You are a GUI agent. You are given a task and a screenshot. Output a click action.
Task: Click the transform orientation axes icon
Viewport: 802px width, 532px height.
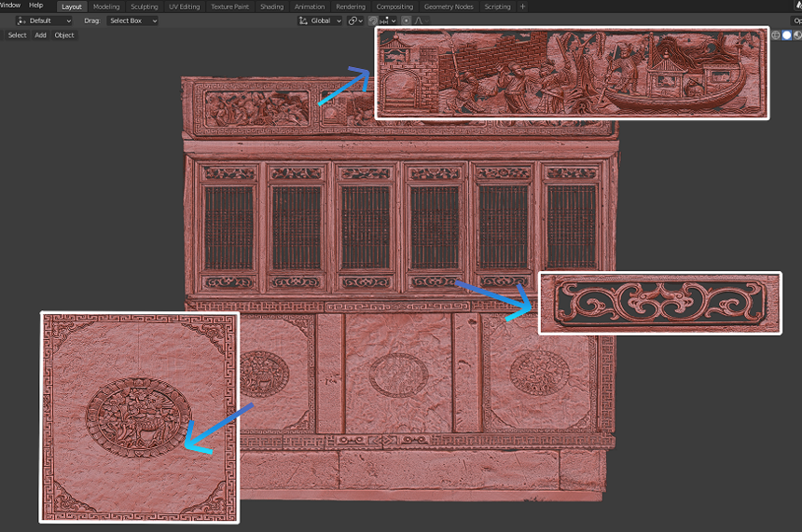[303, 20]
